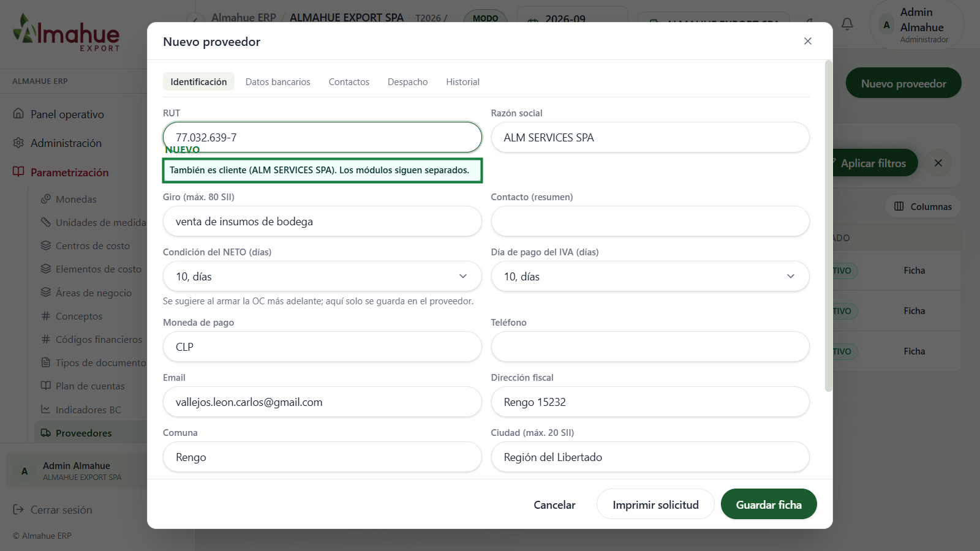This screenshot has width=980, height=551.
Task: Click the Email input field
Action: [322, 402]
